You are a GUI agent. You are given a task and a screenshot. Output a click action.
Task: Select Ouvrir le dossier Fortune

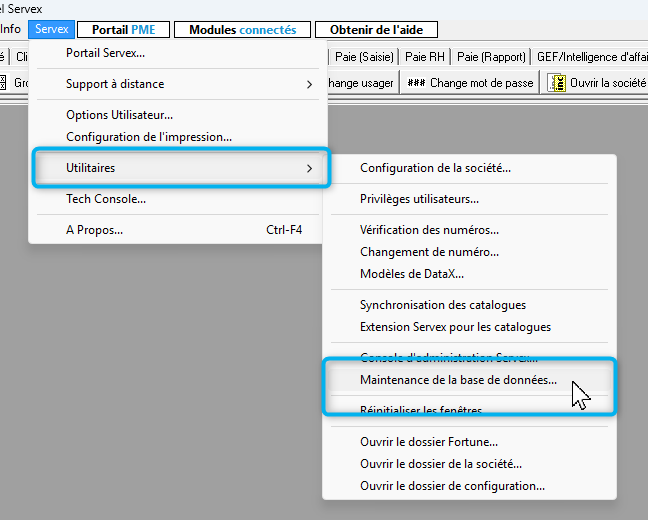[428, 441]
